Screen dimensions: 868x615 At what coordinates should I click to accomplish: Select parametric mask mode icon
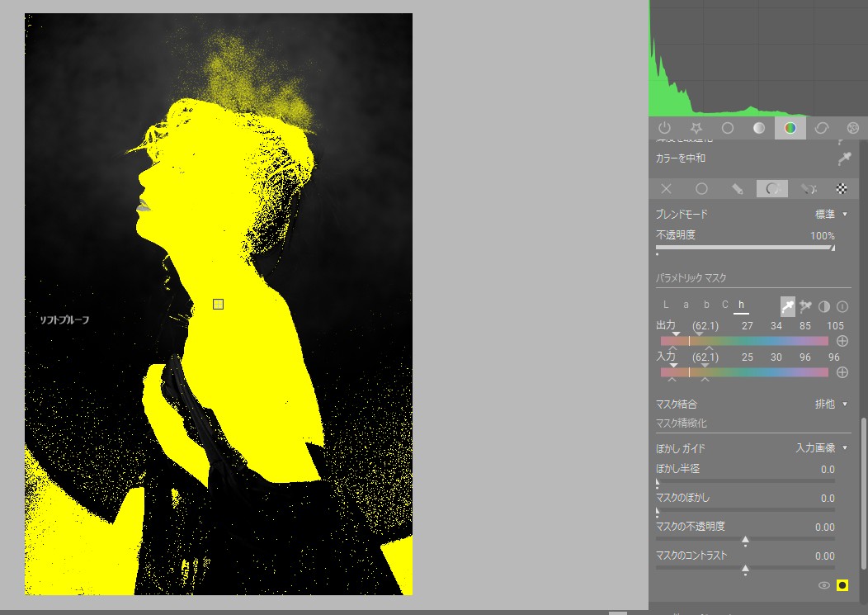772,189
